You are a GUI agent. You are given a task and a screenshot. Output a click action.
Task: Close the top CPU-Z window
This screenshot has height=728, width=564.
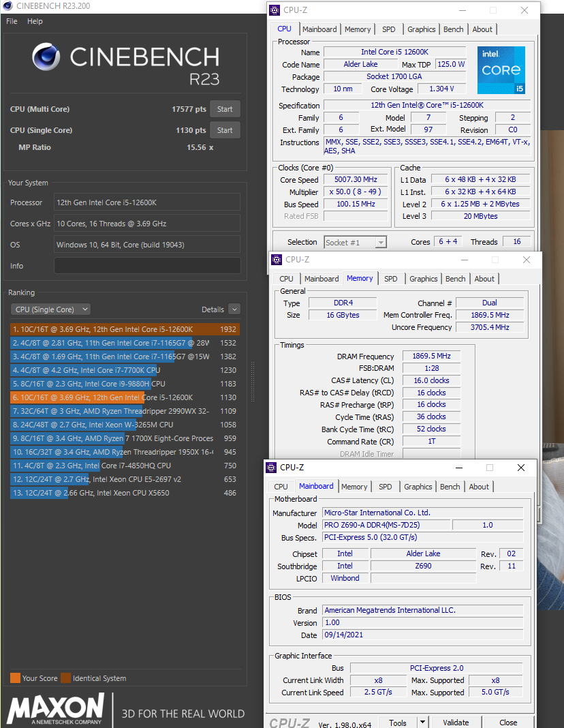click(x=524, y=10)
